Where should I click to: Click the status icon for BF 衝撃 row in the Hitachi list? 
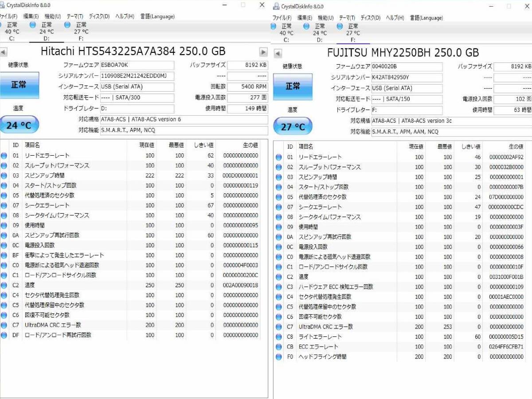4,255
